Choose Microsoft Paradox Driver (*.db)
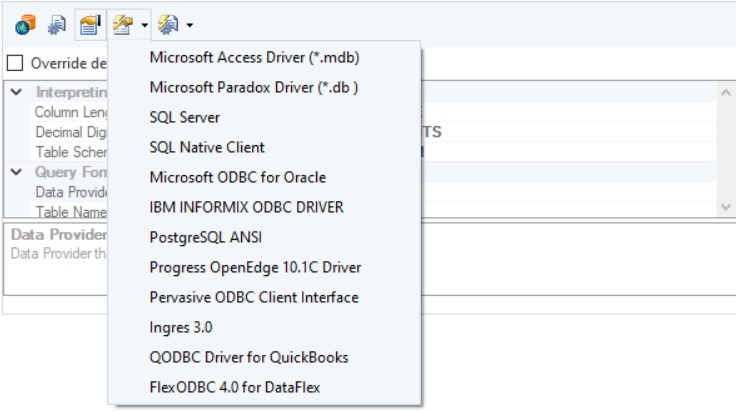 254,88
